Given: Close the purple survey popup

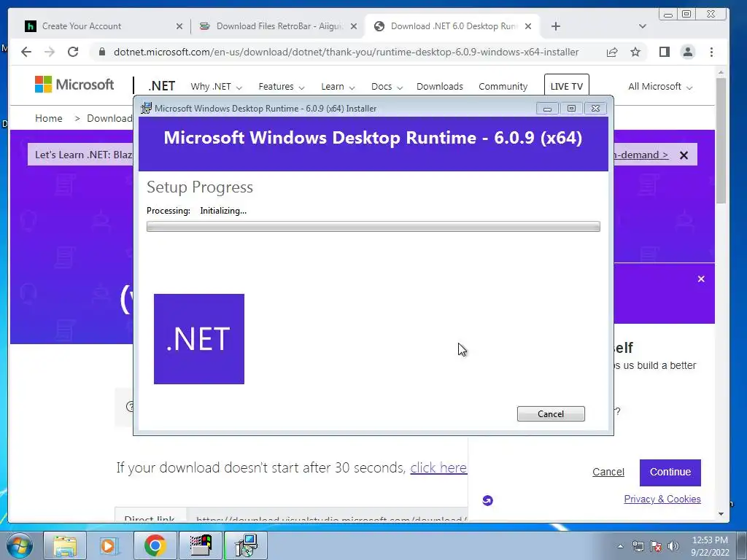Looking at the screenshot, I should coord(701,279).
